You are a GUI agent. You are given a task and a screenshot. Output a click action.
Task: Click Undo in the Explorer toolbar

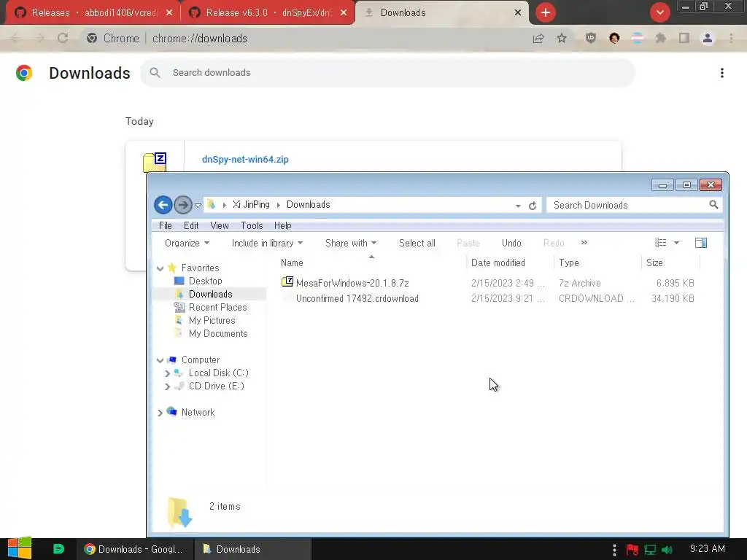tap(511, 244)
